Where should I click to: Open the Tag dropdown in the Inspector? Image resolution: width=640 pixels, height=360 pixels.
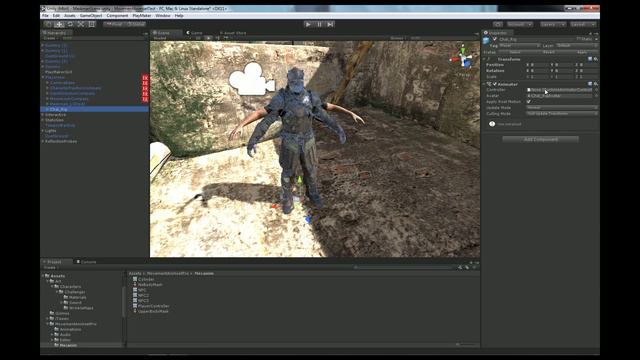520,46
